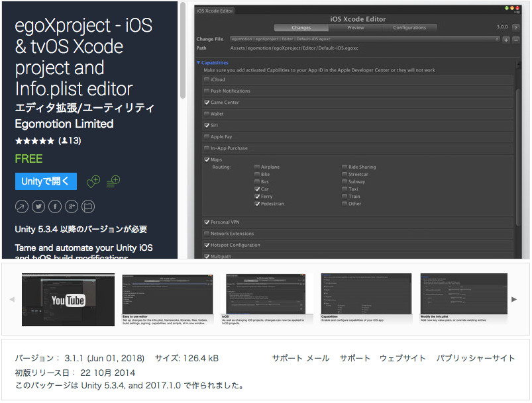This screenshot has height=403, width=532.
Task: Share on Google Plus icon
Action: click(x=72, y=206)
